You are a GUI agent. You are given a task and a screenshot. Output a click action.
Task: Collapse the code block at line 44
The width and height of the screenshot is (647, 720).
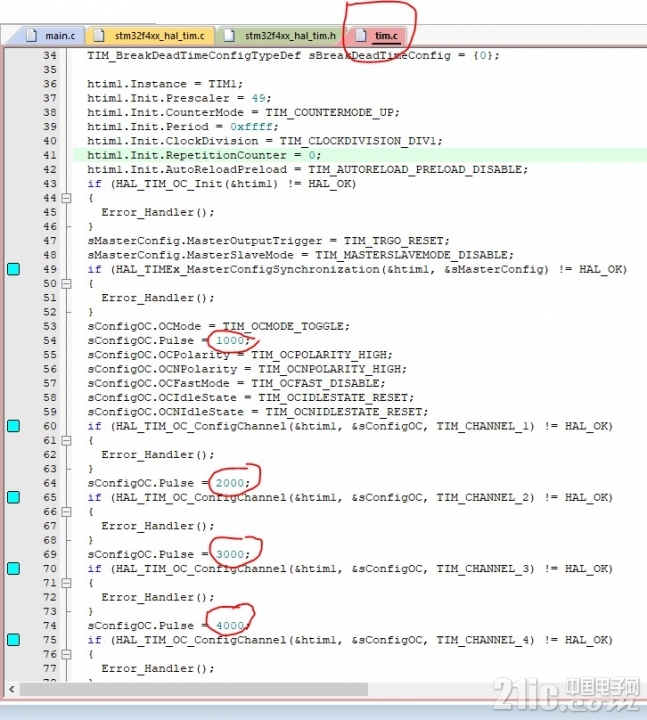click(67, 198)
